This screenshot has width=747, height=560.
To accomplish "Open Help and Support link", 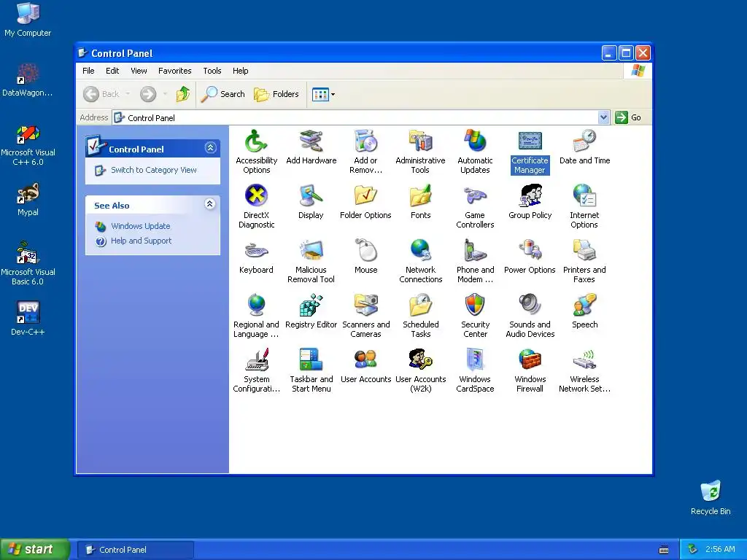I will click(141, 241).
